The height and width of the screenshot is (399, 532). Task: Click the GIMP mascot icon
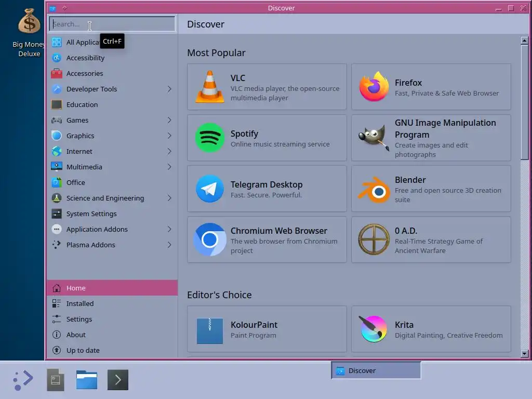[374, 138]
